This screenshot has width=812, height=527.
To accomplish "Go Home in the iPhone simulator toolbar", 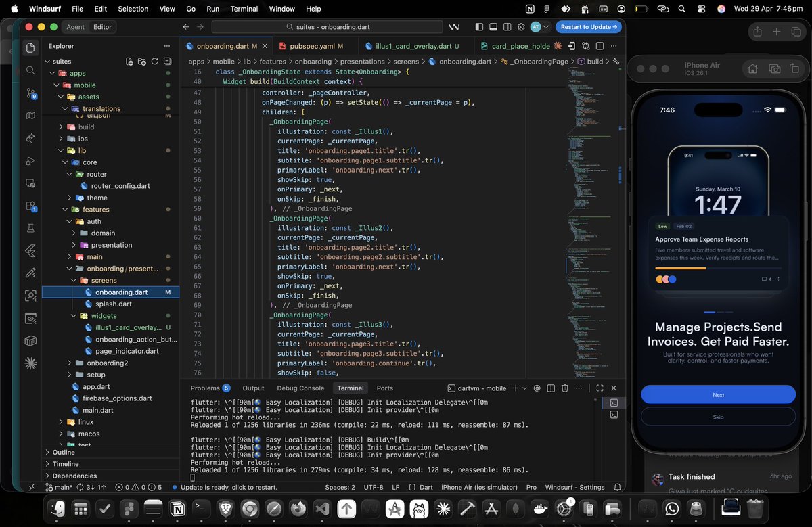I will (x=752, y=69).
